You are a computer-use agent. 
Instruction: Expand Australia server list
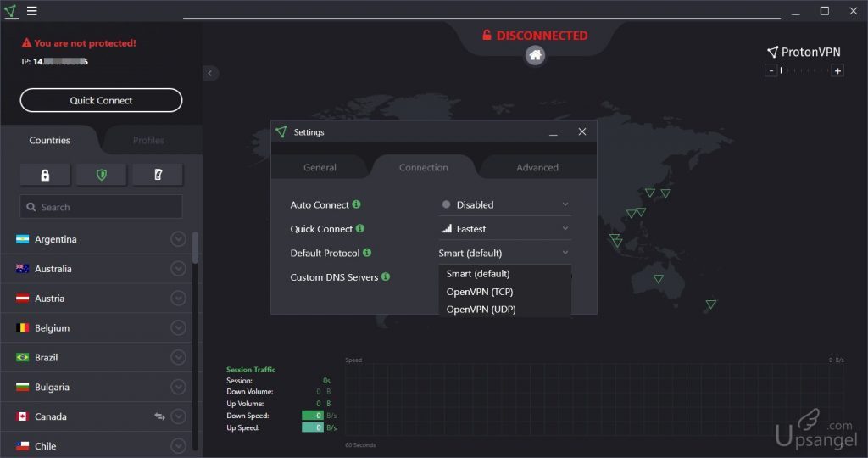178,269
